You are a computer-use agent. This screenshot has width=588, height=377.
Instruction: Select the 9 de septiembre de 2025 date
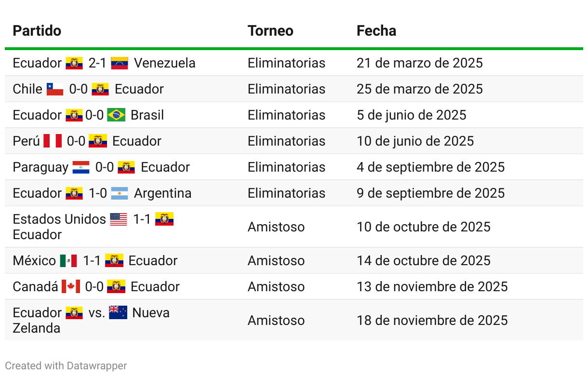point(431,193)
